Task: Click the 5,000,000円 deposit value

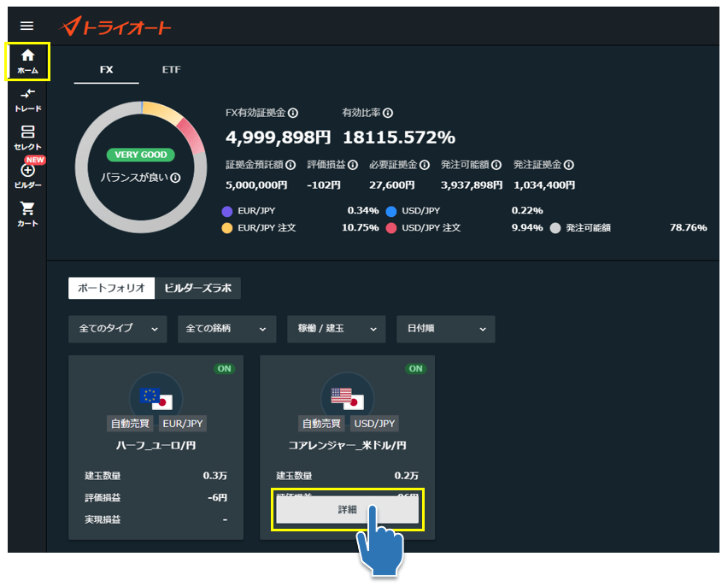Action: coord(256,185)
